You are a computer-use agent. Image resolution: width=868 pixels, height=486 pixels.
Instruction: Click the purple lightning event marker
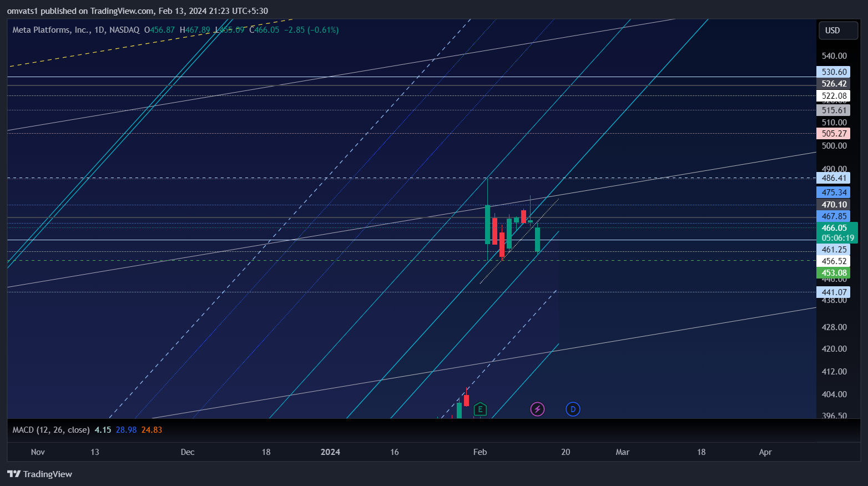tap(537, 409)
